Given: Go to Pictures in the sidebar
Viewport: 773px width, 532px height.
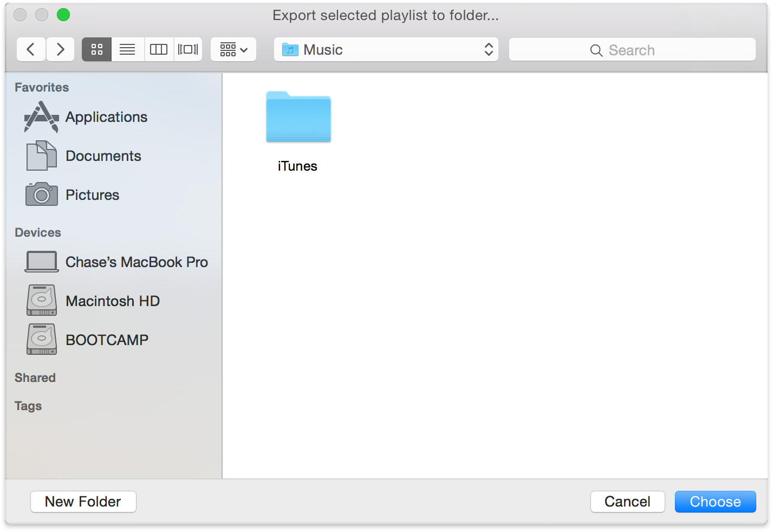Looking at the screenshot, I should [x=92, y=195].
